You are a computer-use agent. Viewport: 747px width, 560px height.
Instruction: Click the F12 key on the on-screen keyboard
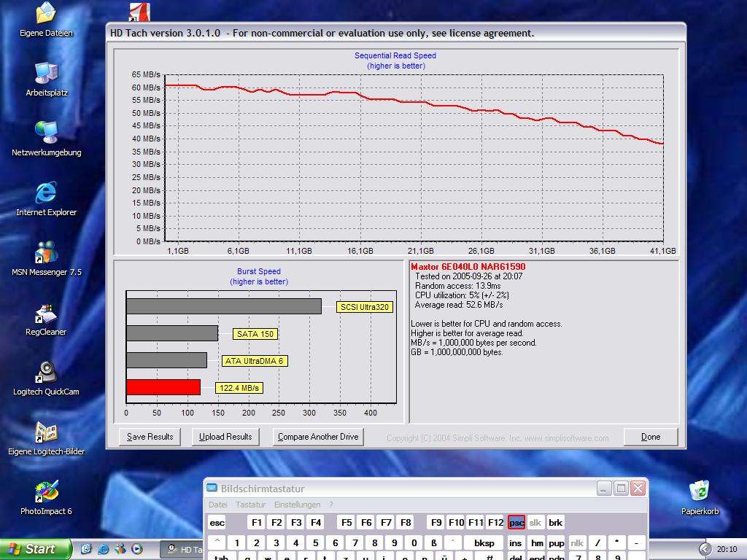pyautogui.click(x=495, y=522)
